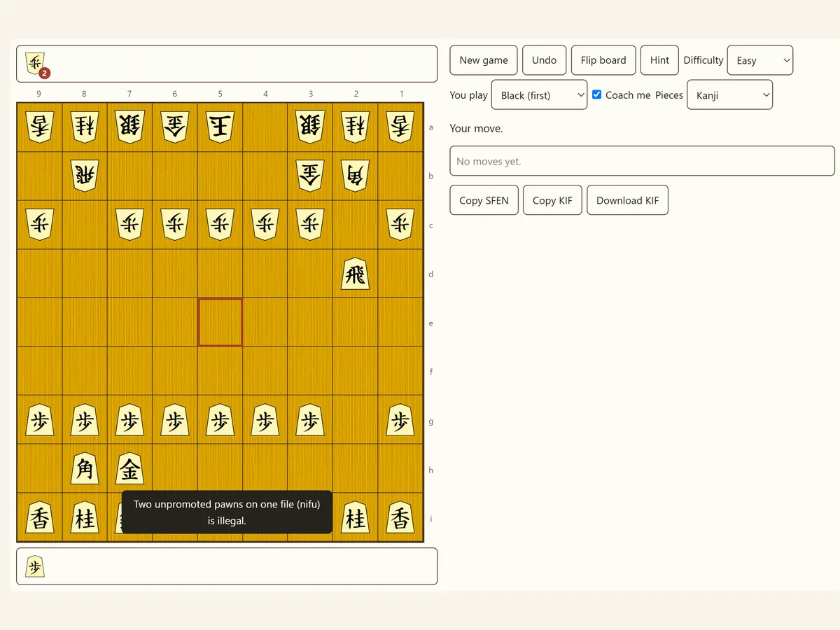The height and width of the screenshot is (630, 840).
Task: Select the black pawn on 5g
Action: tap(220, 420)
